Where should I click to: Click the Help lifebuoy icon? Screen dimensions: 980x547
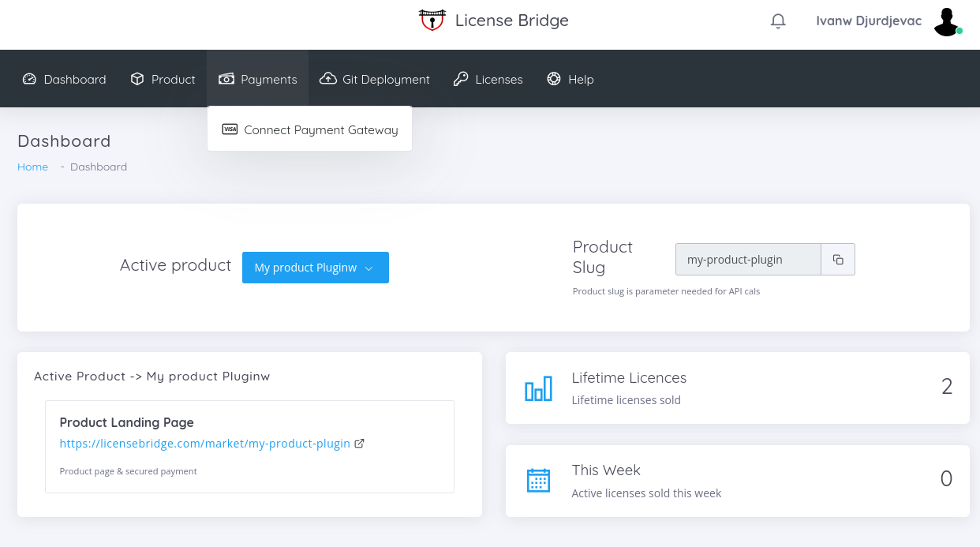554,79
